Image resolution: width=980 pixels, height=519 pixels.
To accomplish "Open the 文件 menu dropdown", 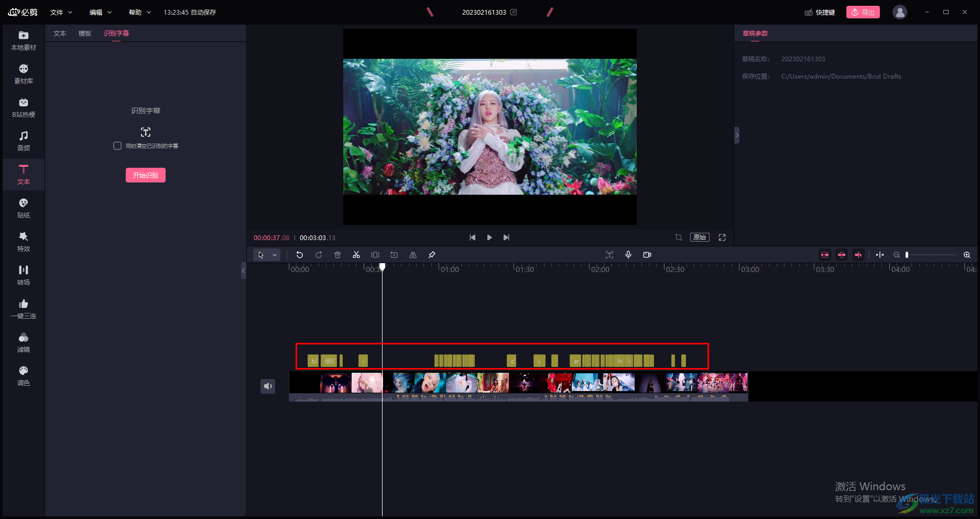I will (x=61, y=12).
